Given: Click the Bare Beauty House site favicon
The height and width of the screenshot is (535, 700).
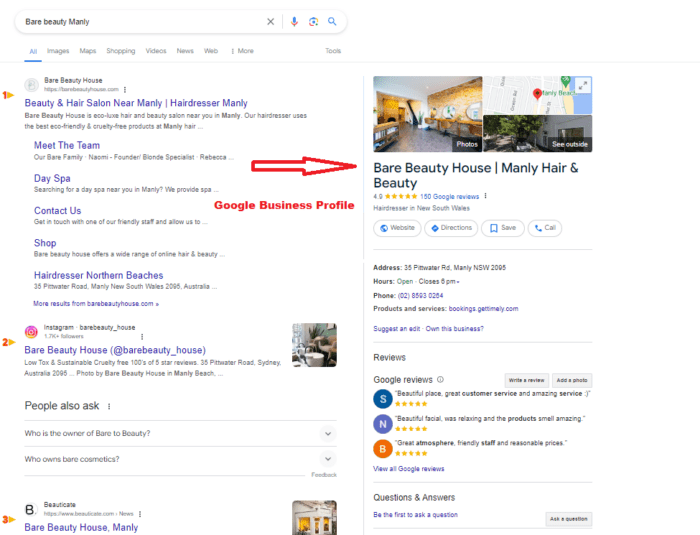Looking at the screenshot, I should [x=31, y=85].
